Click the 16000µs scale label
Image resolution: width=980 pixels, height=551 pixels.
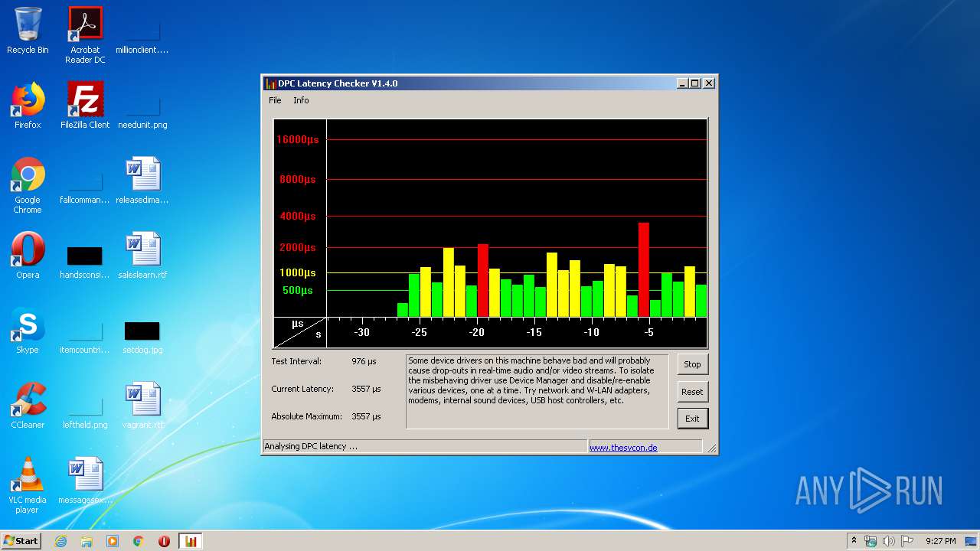tap(298, 139)
